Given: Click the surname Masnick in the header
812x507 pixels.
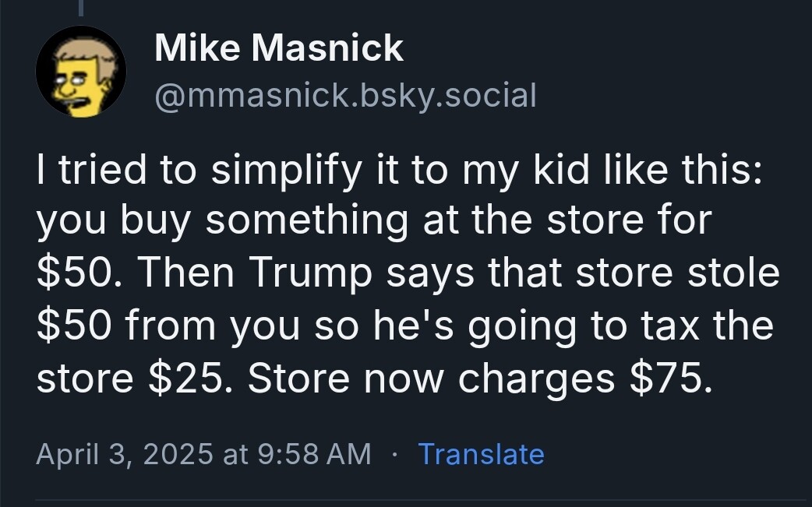Looking at the screenshot, I should pos(327,48).
